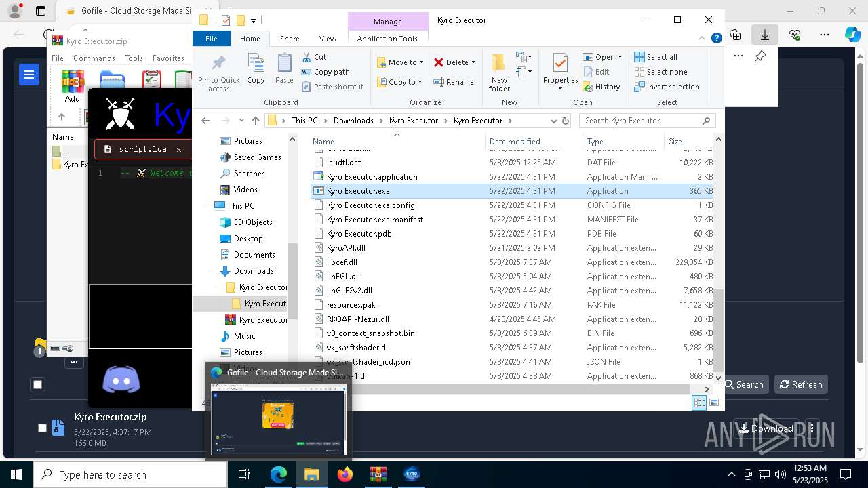Open Application Tools tab
This screenshot has height=488, width=868.
click(387, 39)
